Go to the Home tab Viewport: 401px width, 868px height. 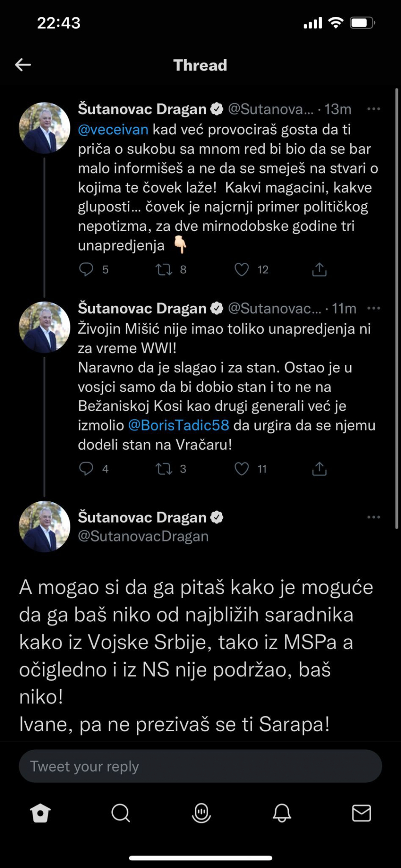click(x=40, y=813)
